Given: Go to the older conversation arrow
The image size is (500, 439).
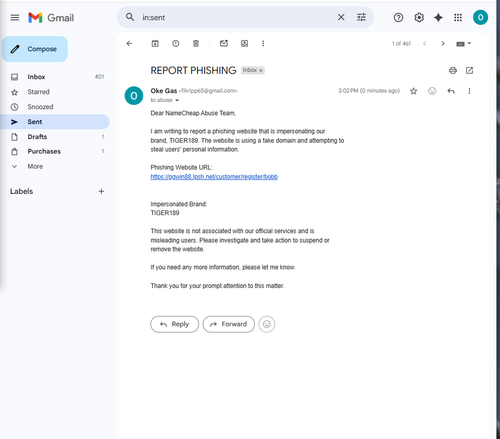Looking at the screenshot, I should (x=443, y=43).
